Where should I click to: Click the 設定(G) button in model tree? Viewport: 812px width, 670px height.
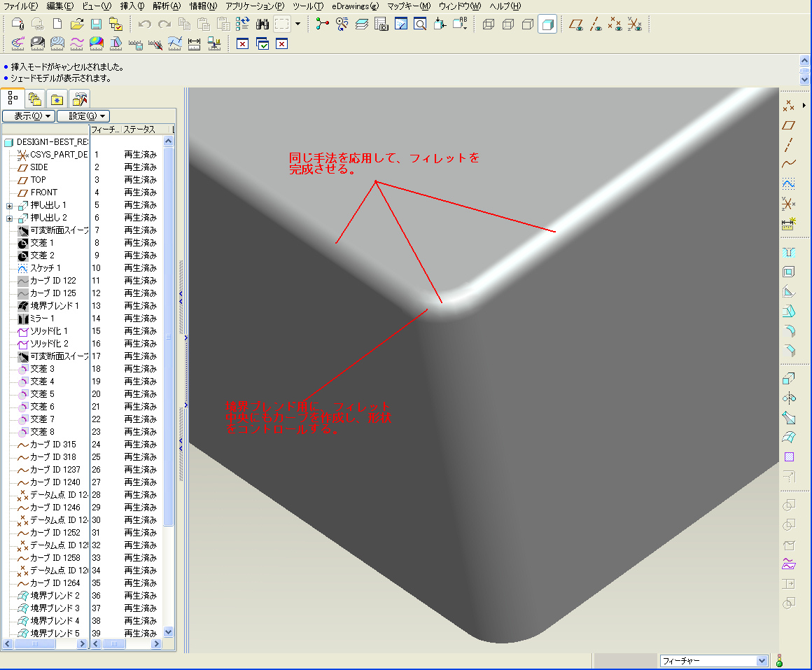click(x=83, y=116)
